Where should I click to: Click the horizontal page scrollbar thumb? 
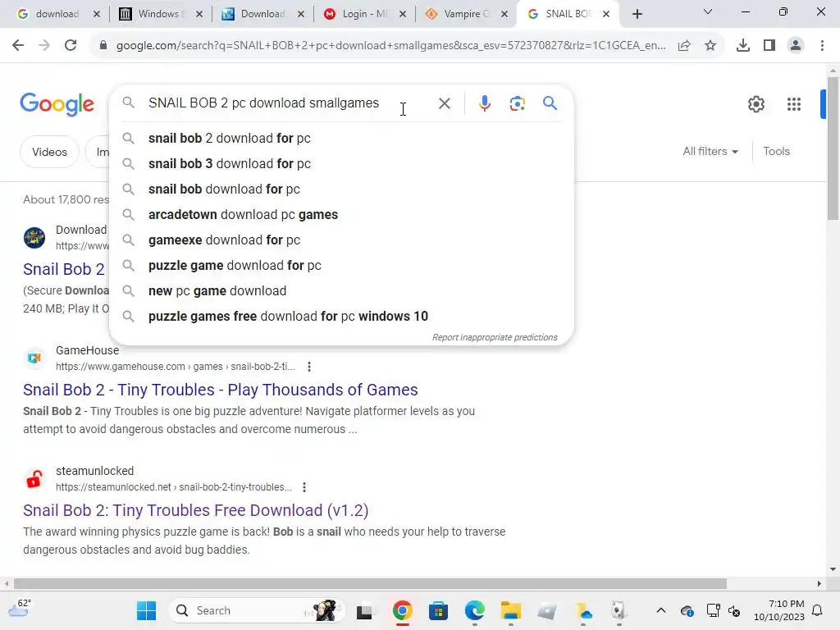[370, 583]
